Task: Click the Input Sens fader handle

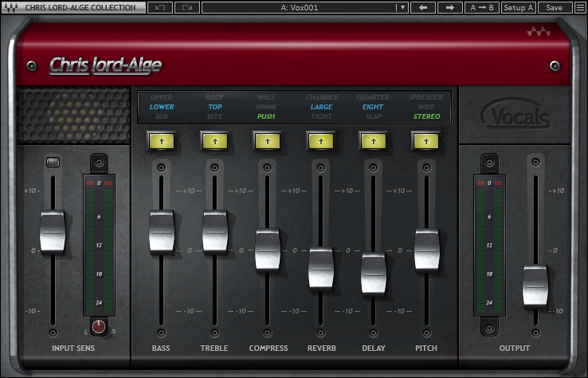Action: click(53, 231)
